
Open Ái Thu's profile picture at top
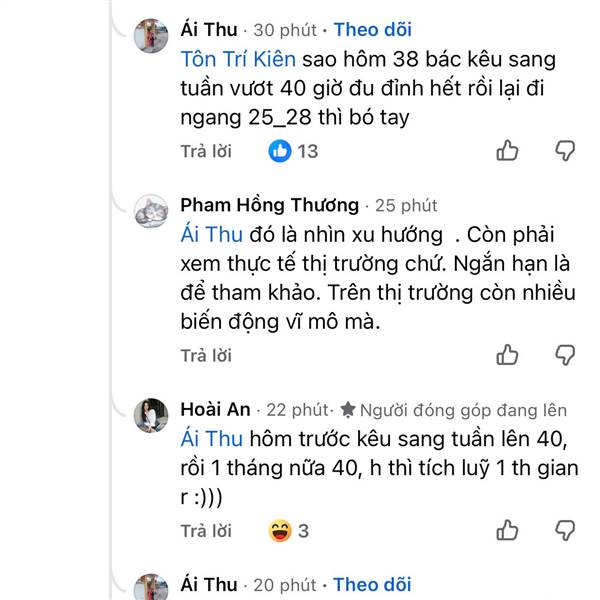152,38
